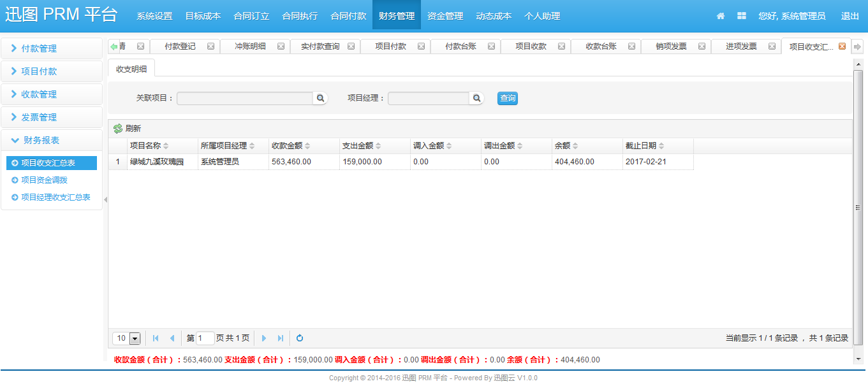The width and height of the screenshot is (868, 386).
Task: Open the page size dropdown showing 10
Action: coord(135,338)
